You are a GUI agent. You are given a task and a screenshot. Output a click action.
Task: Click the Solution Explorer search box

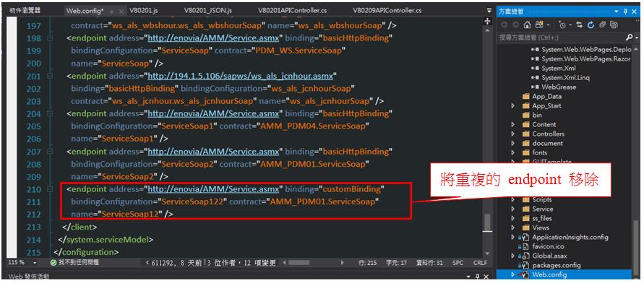pos(561,38)
